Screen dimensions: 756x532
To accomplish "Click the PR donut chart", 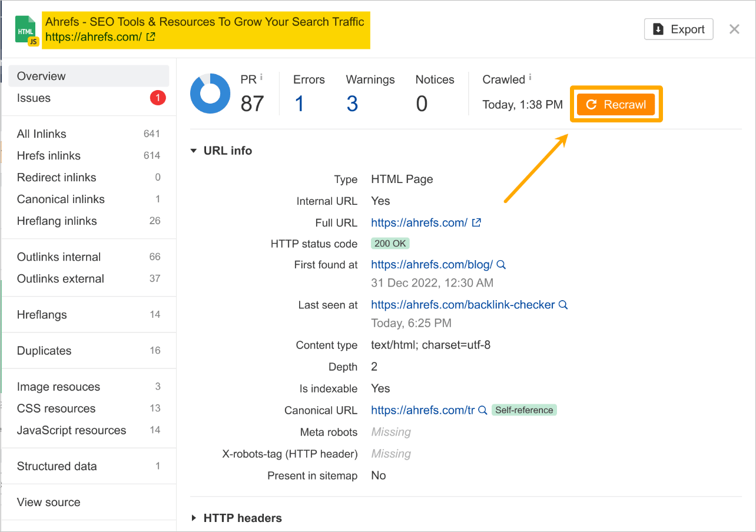I will pyautogui.click(x=210, y=94).
